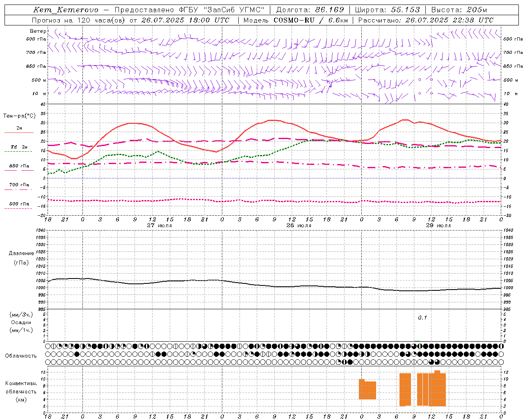Click the Облачность cloud cover label
This screenshot has height=420, width=525.
click(x=21, y=356)
